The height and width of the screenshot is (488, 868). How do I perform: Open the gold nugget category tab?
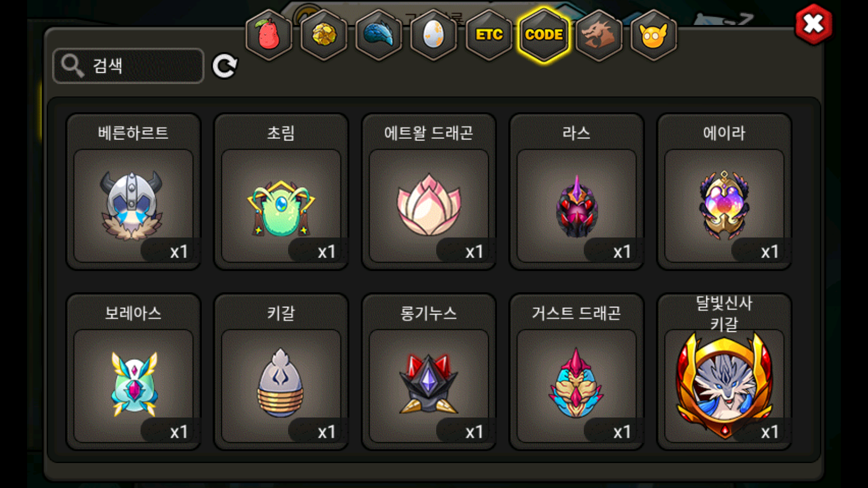coord(324,35)
